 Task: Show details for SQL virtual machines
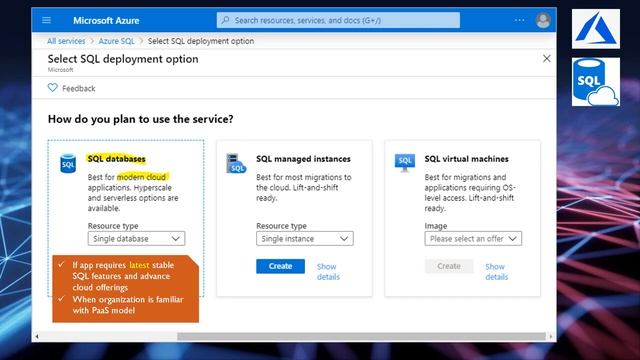(497, 271)
